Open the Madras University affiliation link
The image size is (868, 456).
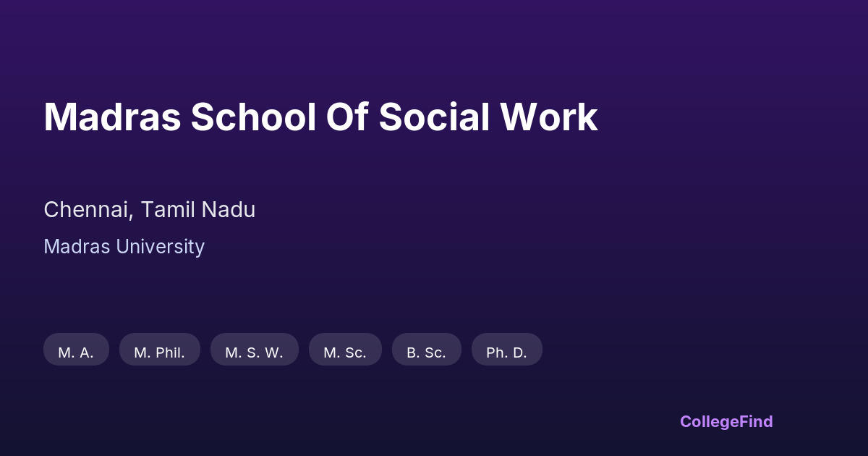(x=124, y=247)
